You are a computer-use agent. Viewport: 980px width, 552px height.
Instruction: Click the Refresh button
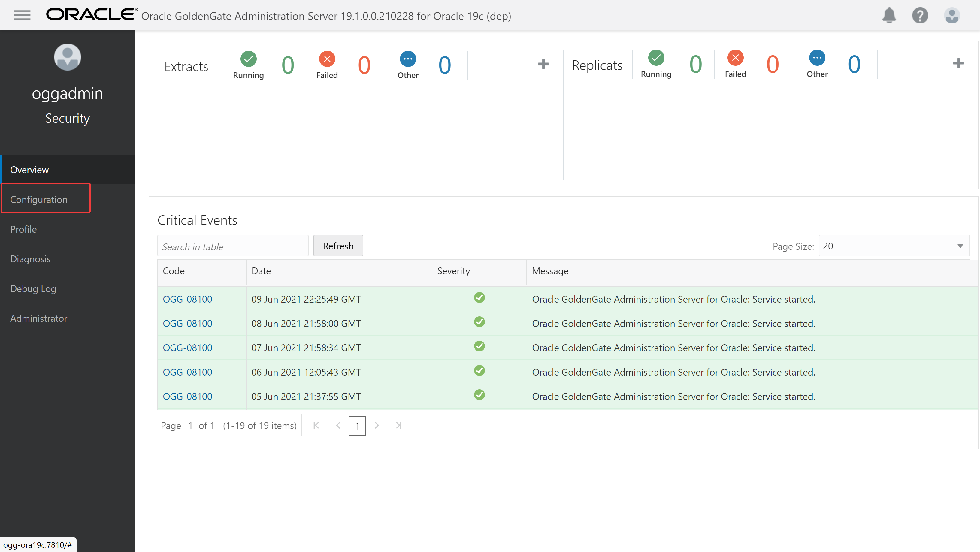tap(338, 246)
